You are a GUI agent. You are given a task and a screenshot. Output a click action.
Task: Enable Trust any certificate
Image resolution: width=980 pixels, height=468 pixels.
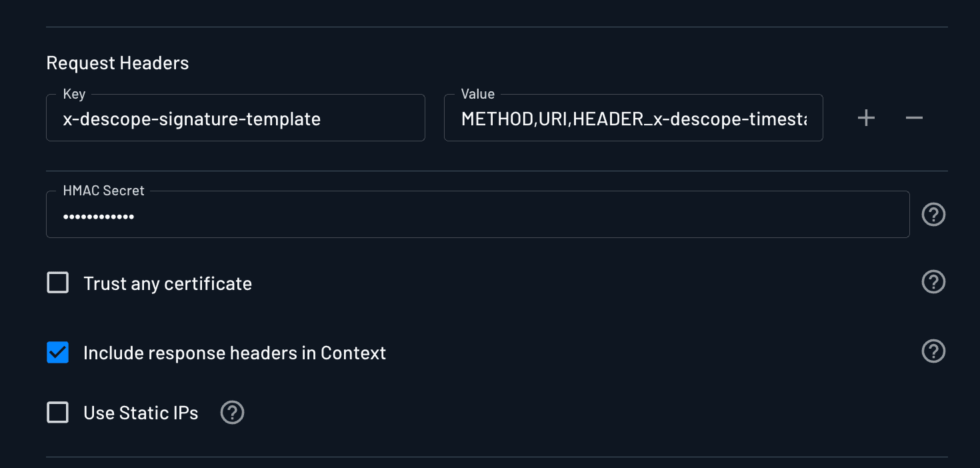point(58,282)
